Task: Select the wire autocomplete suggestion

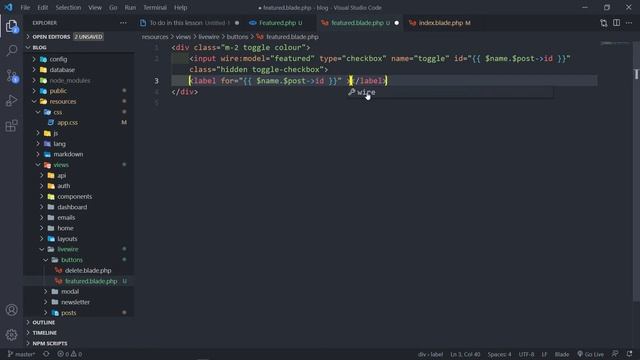Action: [450, 92]
